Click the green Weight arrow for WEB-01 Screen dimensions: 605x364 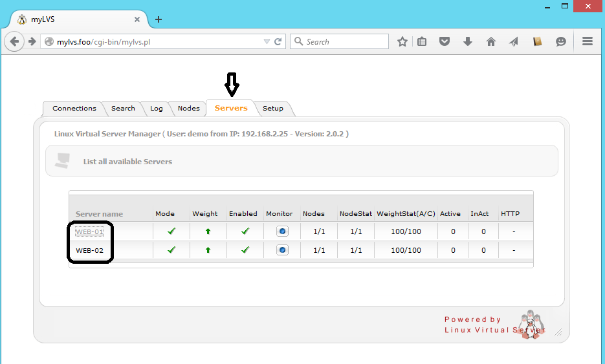tap(208, 231)
